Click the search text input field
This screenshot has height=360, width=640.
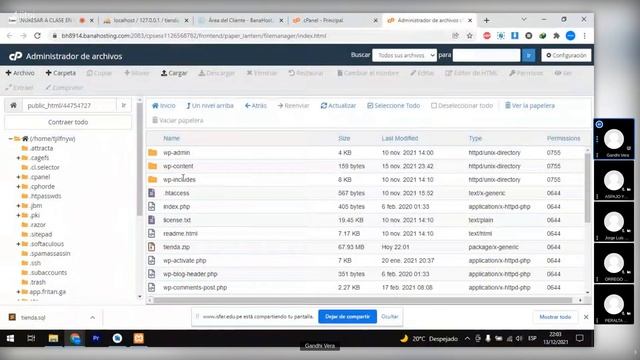[487, 55]
